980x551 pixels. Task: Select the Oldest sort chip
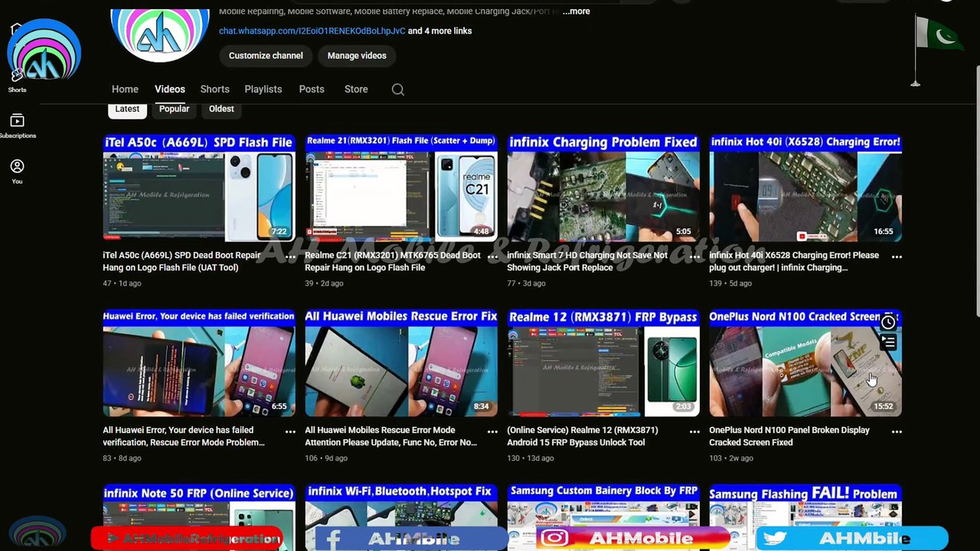tap(221, 109)
